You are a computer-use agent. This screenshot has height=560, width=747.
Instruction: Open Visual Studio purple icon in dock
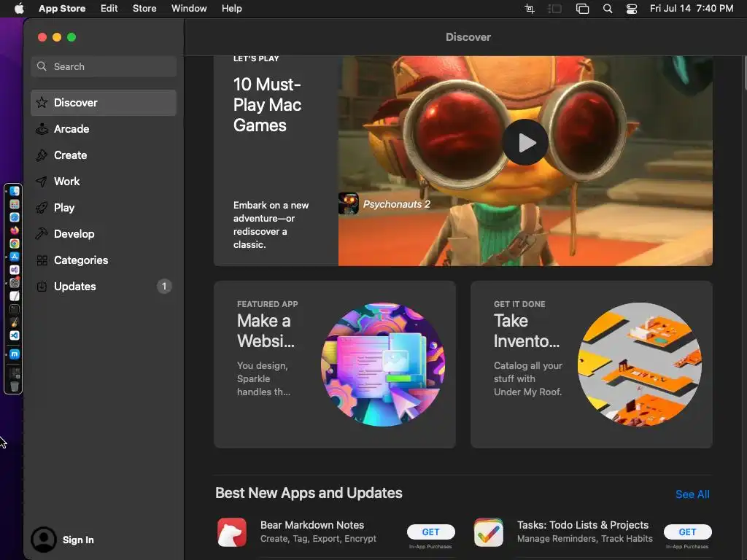15,270
